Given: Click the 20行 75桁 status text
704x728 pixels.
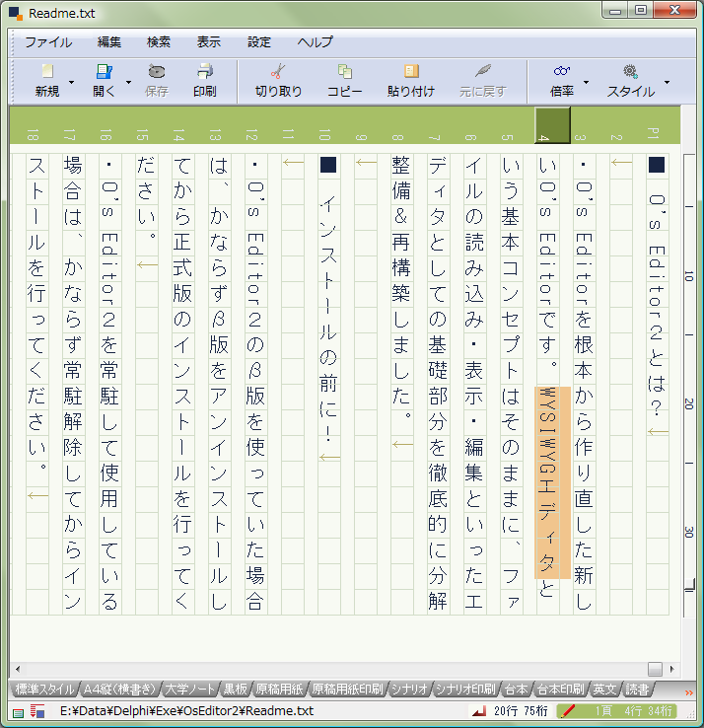Looking at the screenshot, I should coord(521,711).
